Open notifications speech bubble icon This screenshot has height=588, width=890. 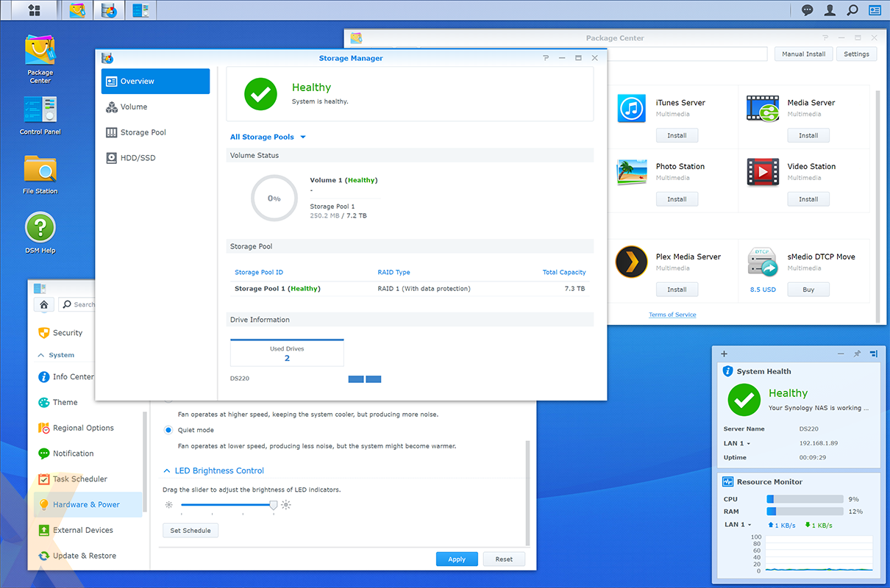click(808, 10)
